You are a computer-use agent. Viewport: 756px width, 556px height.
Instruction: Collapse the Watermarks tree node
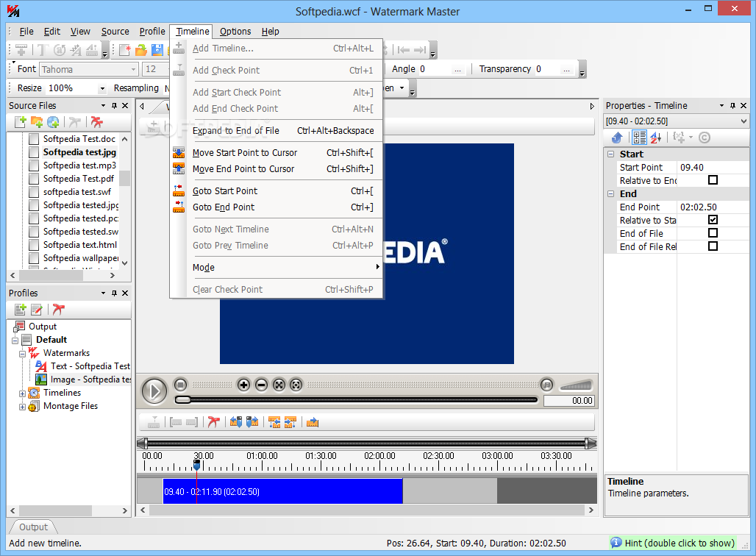click(x=22, y=354)
